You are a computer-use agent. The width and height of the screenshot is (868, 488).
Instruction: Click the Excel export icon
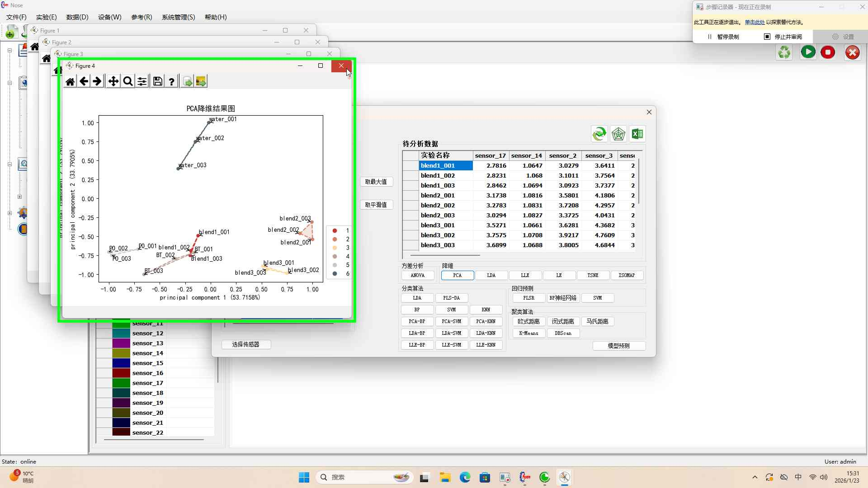[637, 134]
